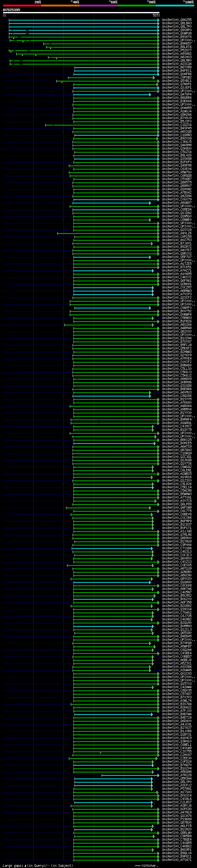Image resolution: width=197 pixels, height=868 pixels.
Task: Select the UniRef100_Q8LMR0 label
Action: pyautogui.click(x=177, y=60)
